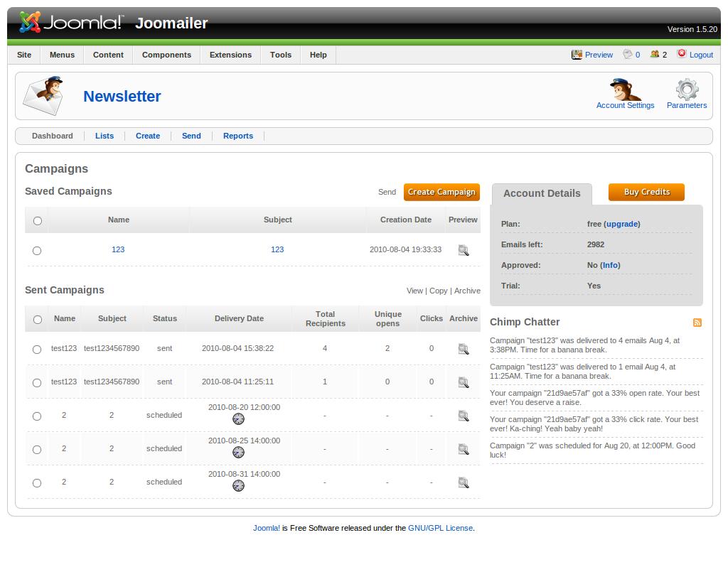Image resolution: width=728 pixels, height=567 pixels.
Task: Click the Emails left value 2982
Action: [x=596, y=244]
